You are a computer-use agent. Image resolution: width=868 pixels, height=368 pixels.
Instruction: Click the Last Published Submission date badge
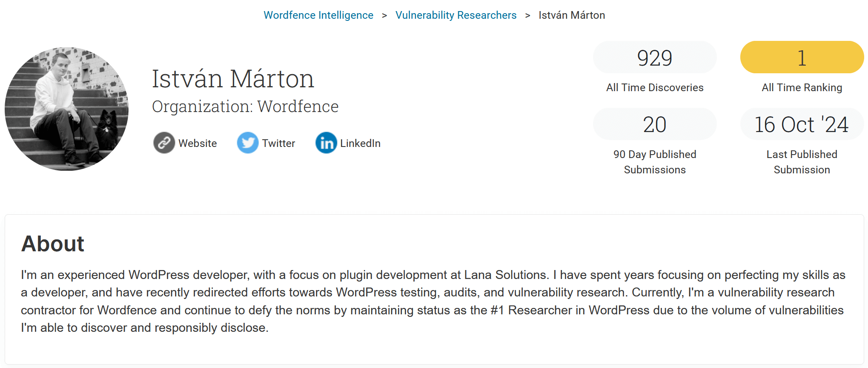tap(802, 124)
